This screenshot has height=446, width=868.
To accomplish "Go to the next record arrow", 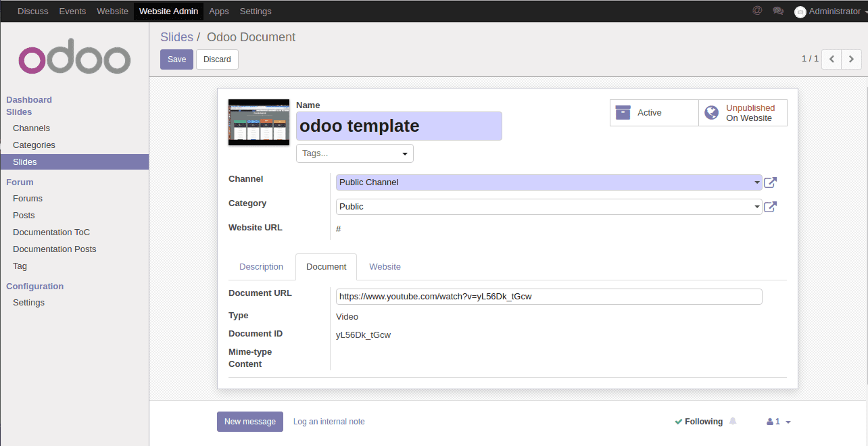I will (852, 59).
